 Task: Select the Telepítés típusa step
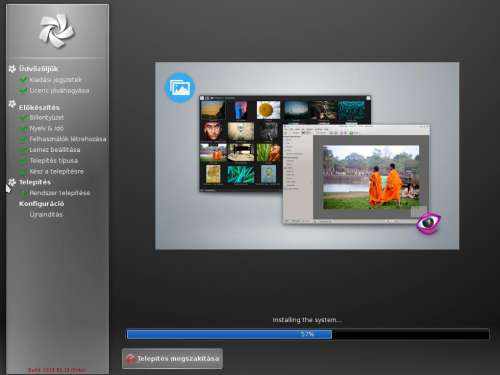(54, 161)
